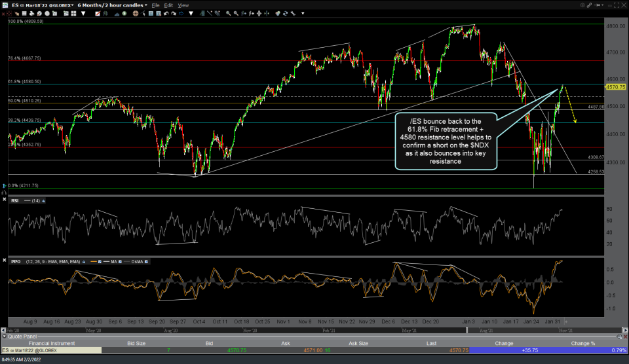Screen dimensions: 629x364
Task: Select the crosshair circle tool
Action: 136,13
